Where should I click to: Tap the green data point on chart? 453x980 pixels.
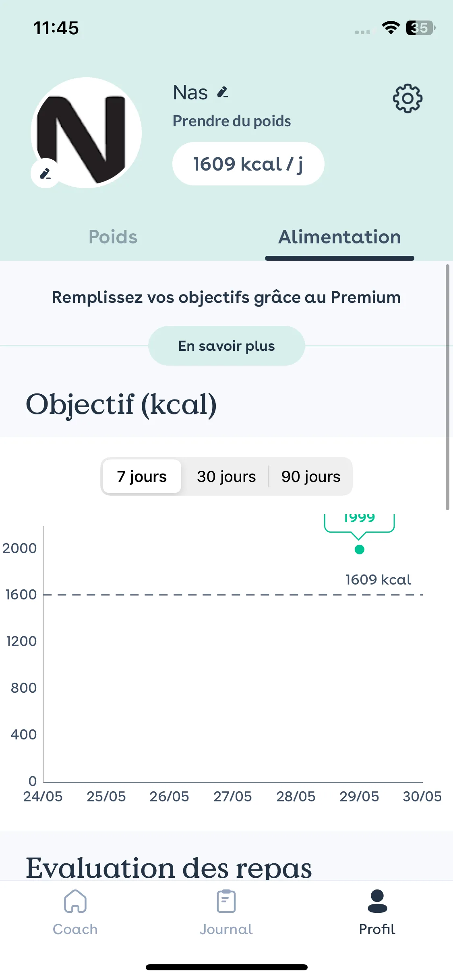click(360, 550)
